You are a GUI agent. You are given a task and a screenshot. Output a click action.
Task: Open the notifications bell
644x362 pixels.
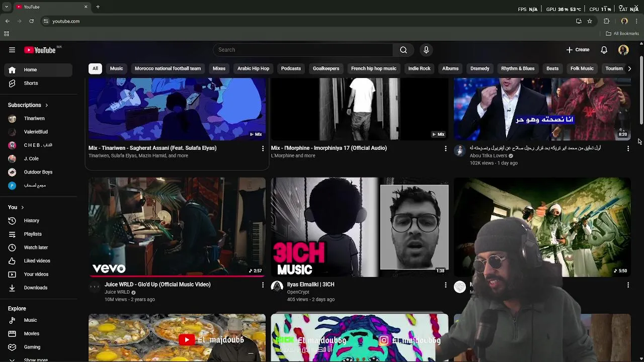tap(604, 50)
